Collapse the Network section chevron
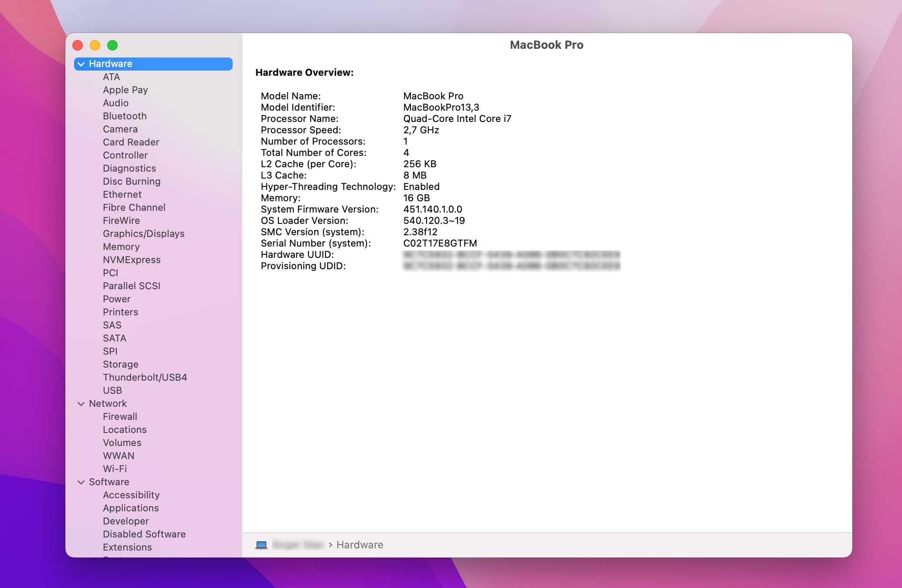 [x=81, y=404]
